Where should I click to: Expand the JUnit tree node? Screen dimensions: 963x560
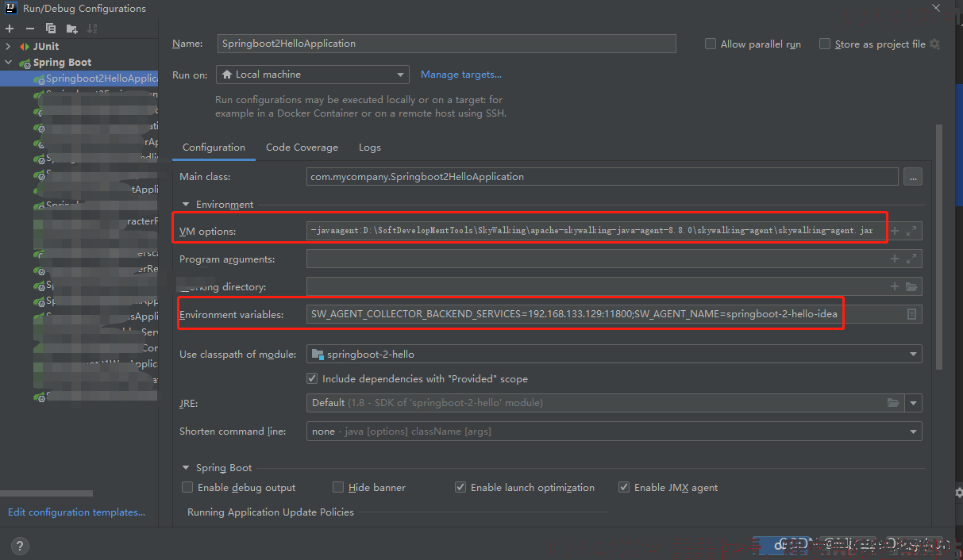[9, 47]
